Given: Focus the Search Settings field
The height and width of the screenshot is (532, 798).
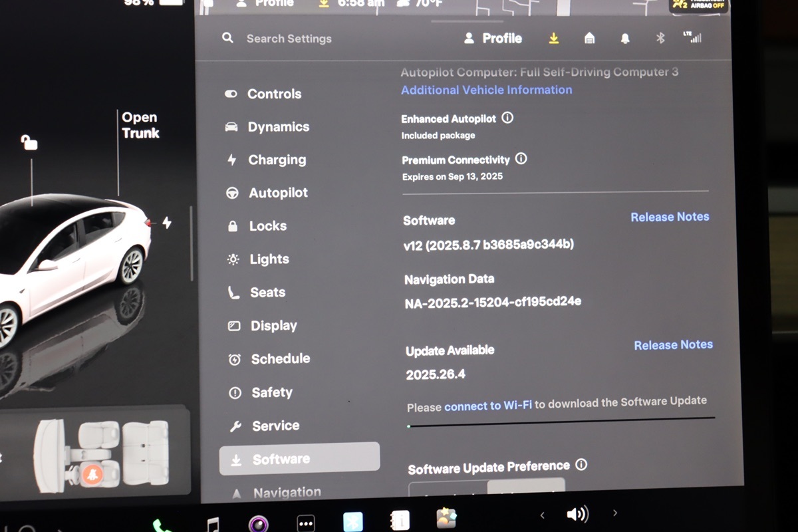Looking at the screenshot, I should pyautogui.click(x=289, y=39).
